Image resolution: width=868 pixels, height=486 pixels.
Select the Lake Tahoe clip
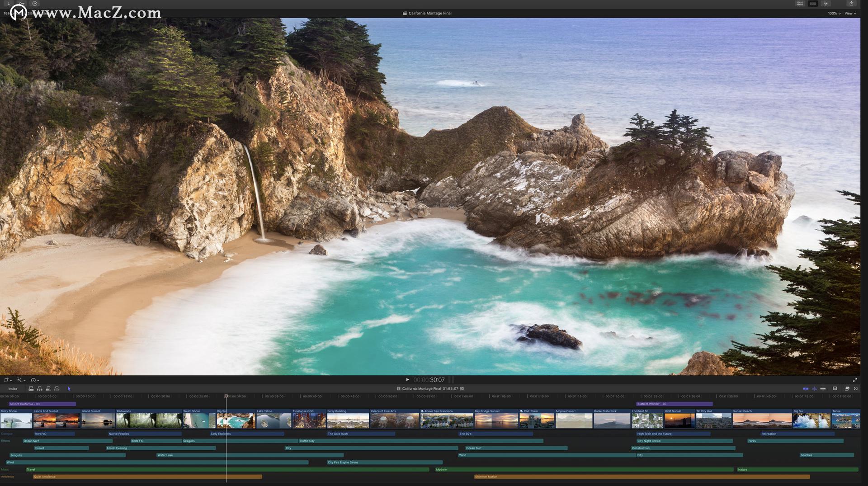[x=274, y=419]
